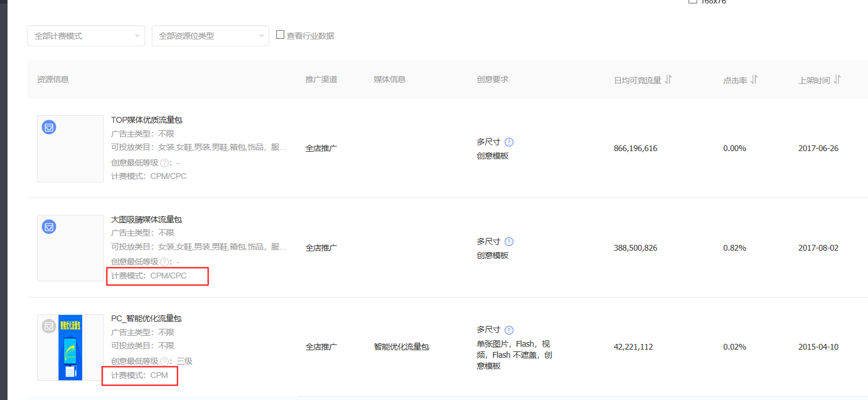Click 全店推广 in the PC_智能优化流量包 row
Image resolution: width=868 pixels, height=400 pixels.
point(321,347)
